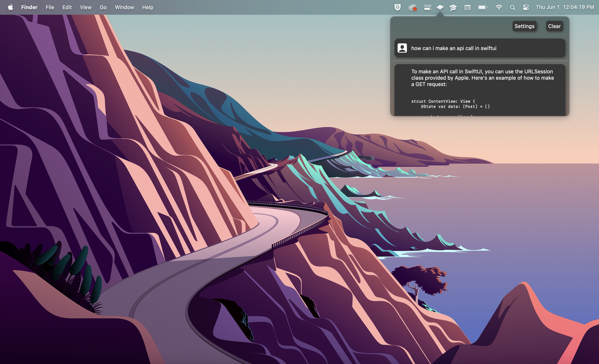Open Control Center from the menu bar

[526, 7]
